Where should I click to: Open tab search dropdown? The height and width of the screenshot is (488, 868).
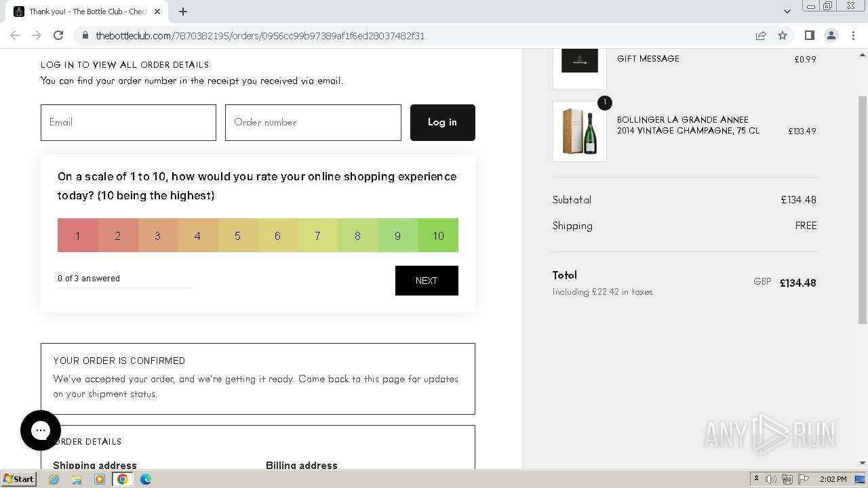pyautogui.click(x=787, y=12)
